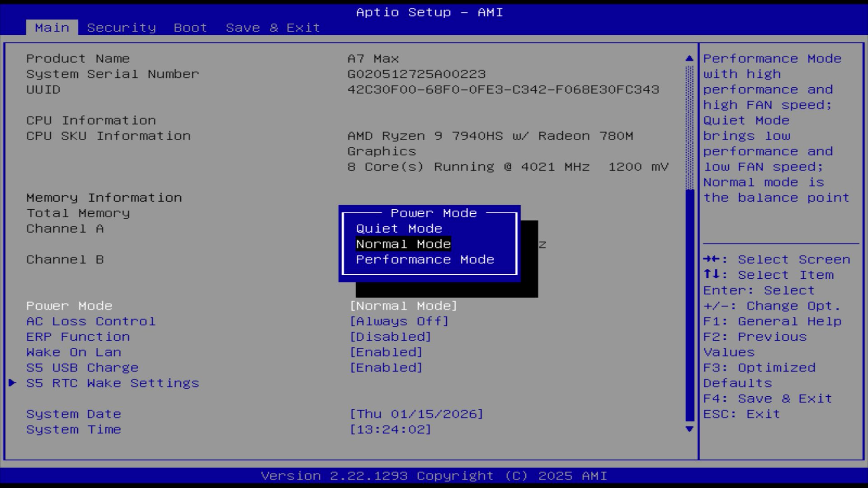Select the highlighted Normal Mode option

click(403, 244)
